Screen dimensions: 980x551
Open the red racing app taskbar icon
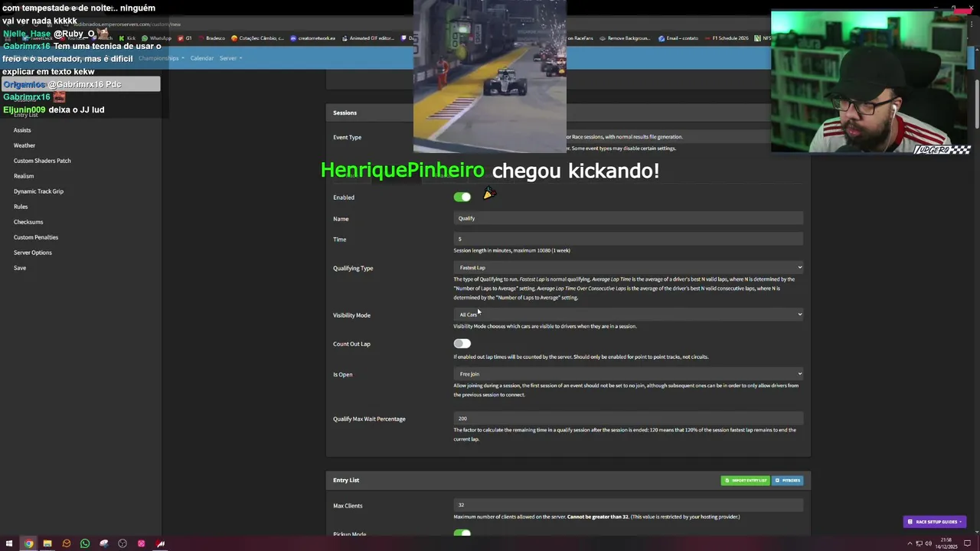(x=160, y=543)
